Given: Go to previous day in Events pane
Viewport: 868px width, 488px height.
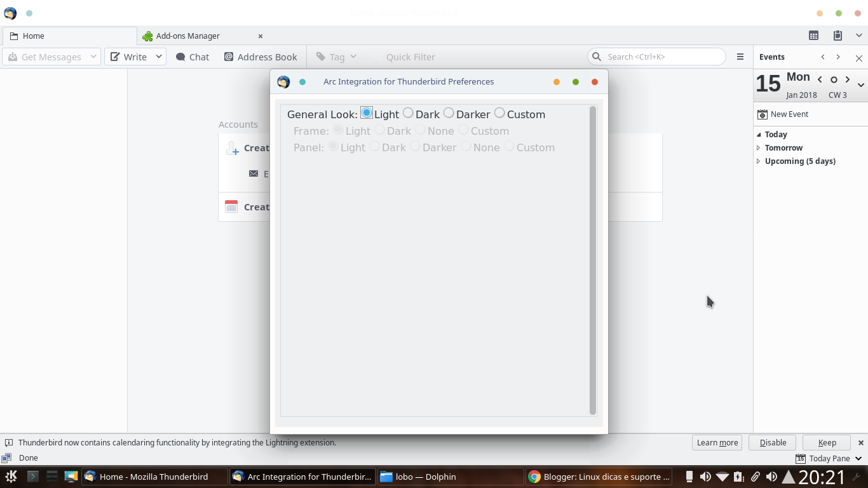Looking at the screenshot, I should 823,57.
